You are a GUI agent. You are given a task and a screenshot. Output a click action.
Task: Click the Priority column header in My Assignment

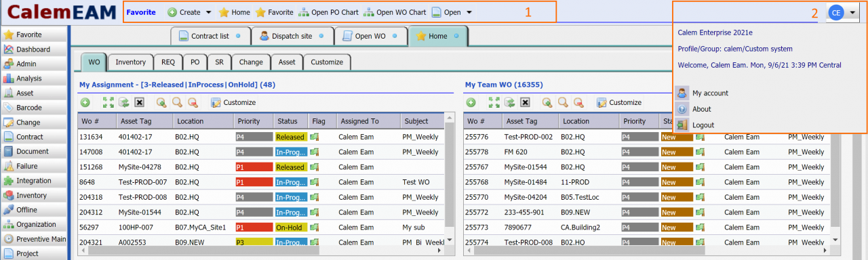[x=253, y=121]
